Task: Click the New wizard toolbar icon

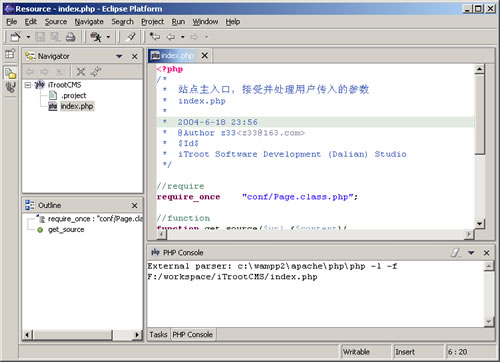Action: (x=15, y=37)
